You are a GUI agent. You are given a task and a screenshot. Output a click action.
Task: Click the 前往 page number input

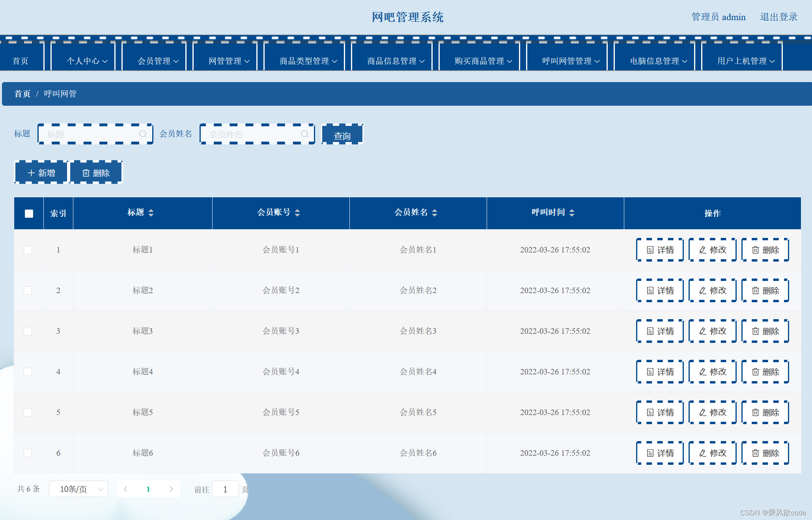(225, 489)
